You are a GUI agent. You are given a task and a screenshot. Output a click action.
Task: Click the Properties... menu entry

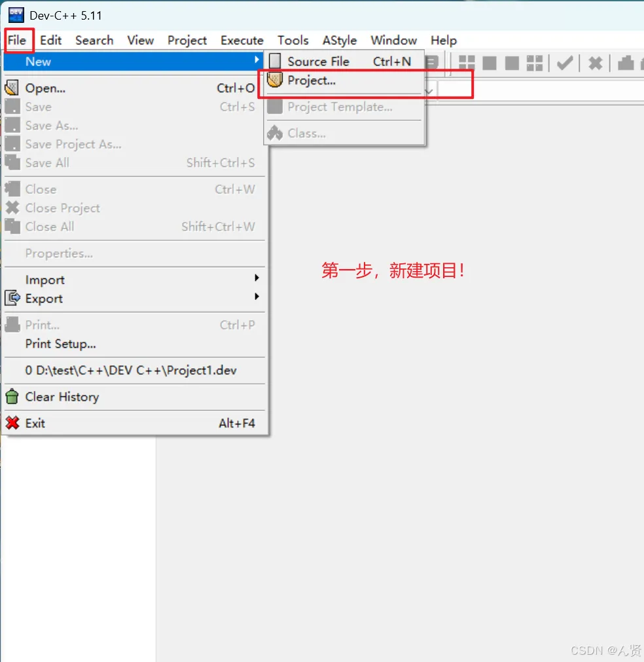[x=134, y=253]
